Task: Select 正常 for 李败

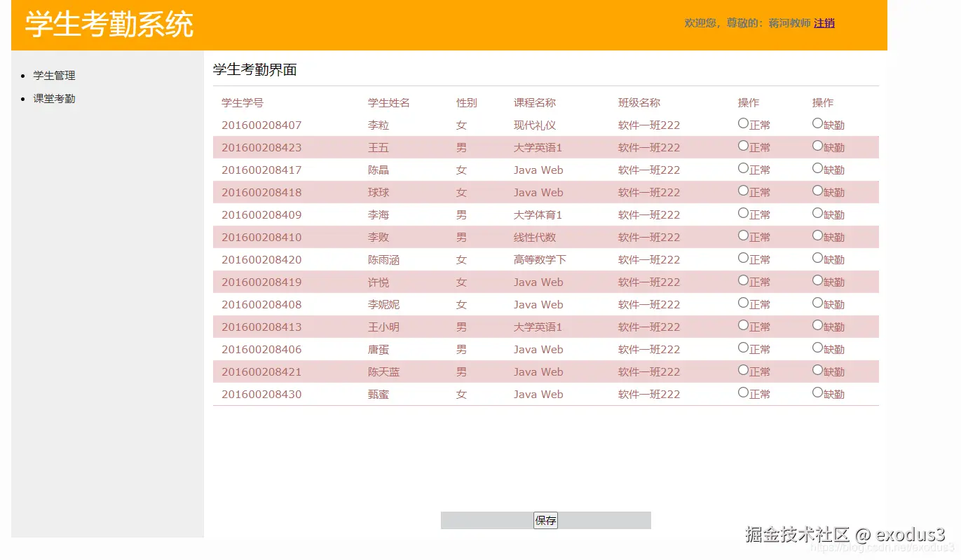Action: coord(743,235)
